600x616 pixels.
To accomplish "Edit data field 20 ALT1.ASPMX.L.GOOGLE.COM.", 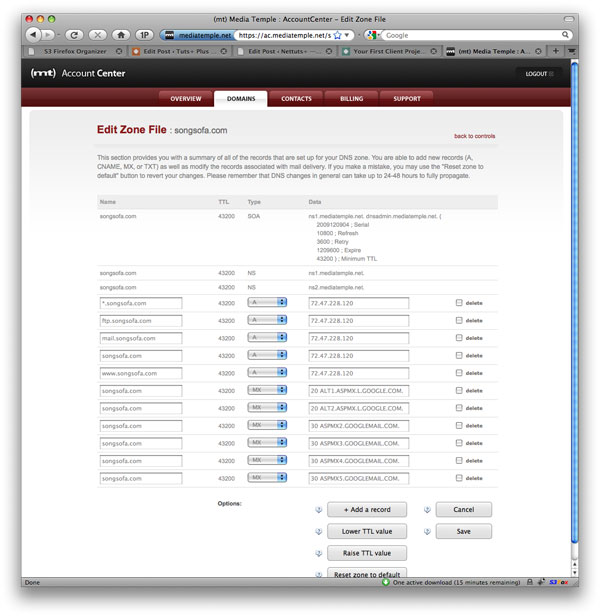I will [x=359, y=391].
